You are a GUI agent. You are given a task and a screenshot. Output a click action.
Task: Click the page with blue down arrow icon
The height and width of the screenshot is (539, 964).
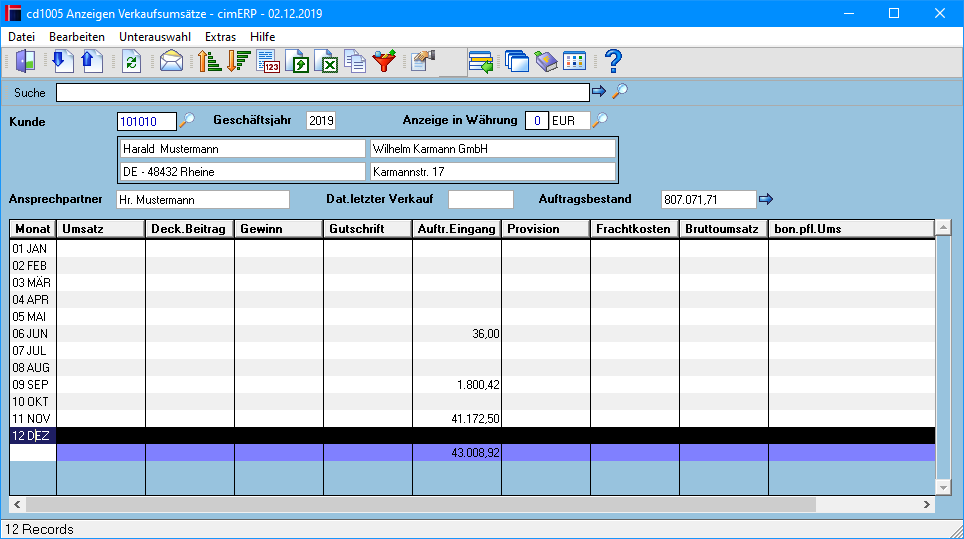[x=63, y=61]
